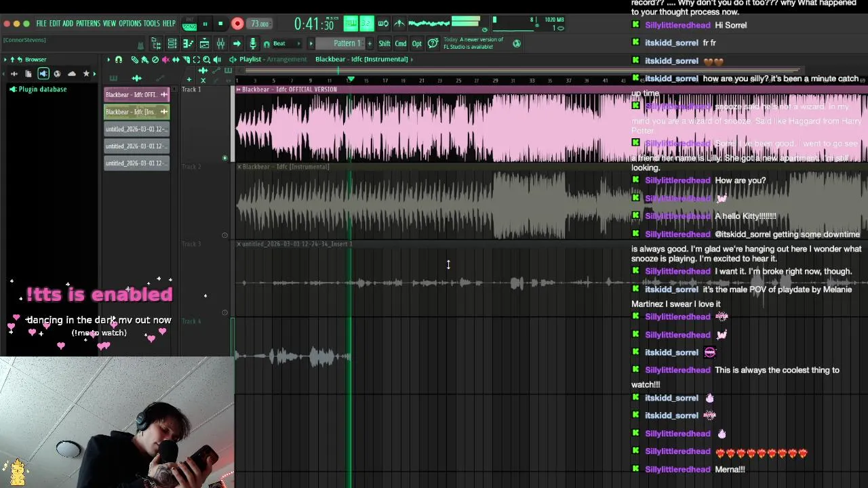Click the Track 1 header label

point(191,89)
